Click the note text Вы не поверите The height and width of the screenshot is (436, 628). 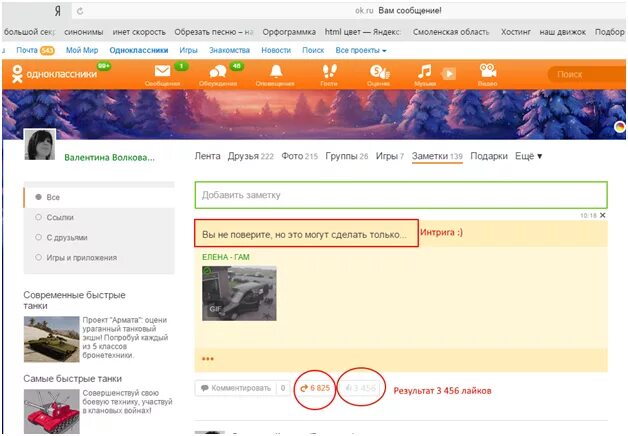[x=304, y=235]
